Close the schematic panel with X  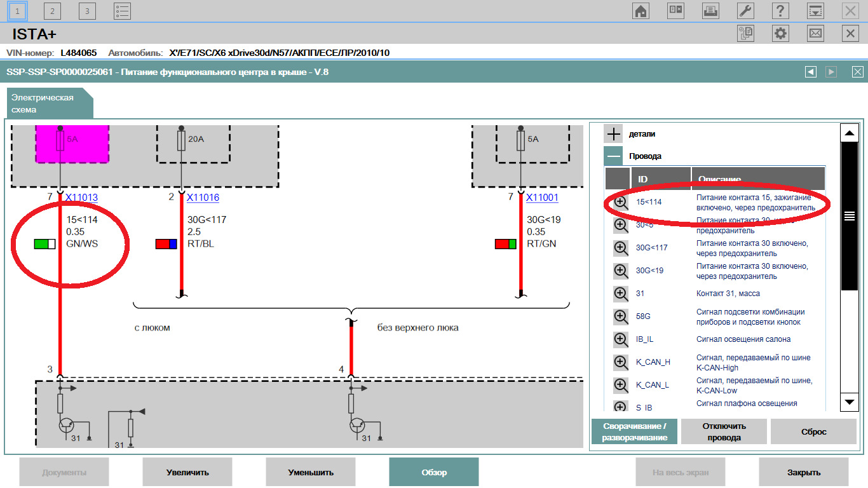coord(858,72)
